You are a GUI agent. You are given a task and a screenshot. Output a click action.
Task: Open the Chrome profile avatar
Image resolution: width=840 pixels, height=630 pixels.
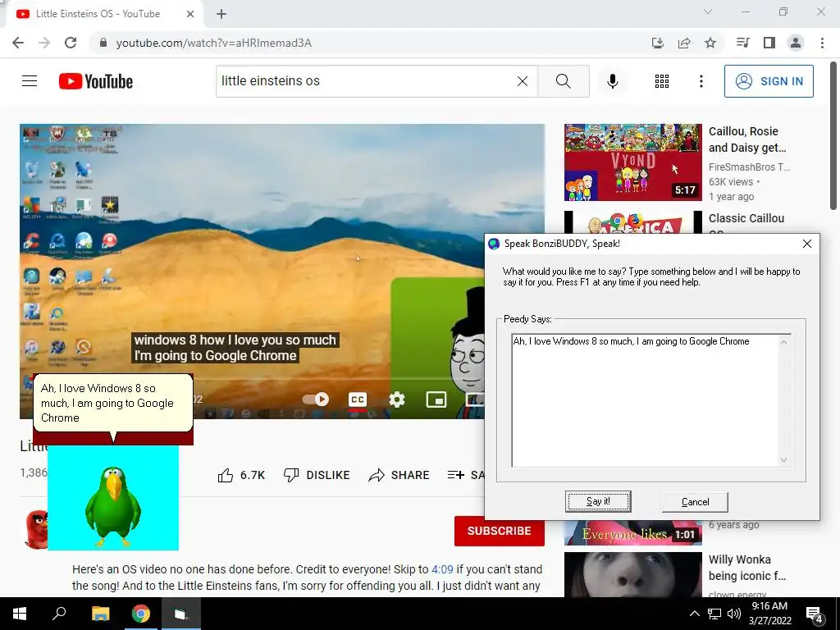[796, 43]
